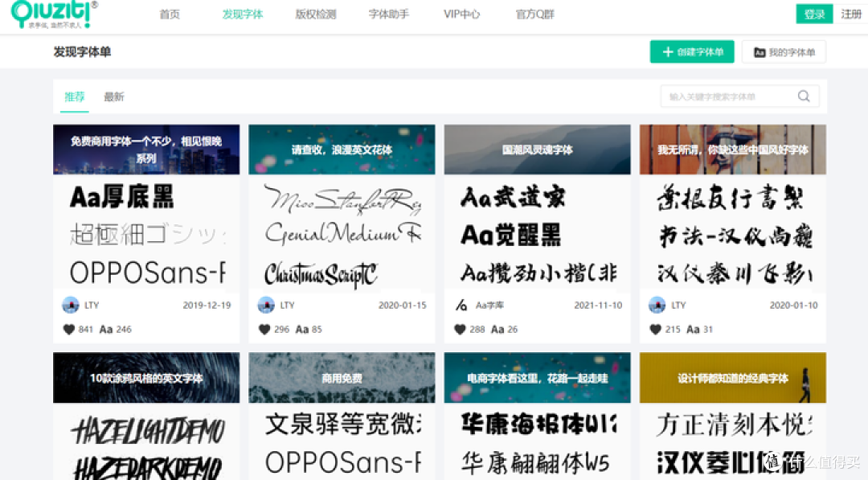868x480 pixels.
Task: Click Aa字库 avatar icon
Action: [461, 305]
